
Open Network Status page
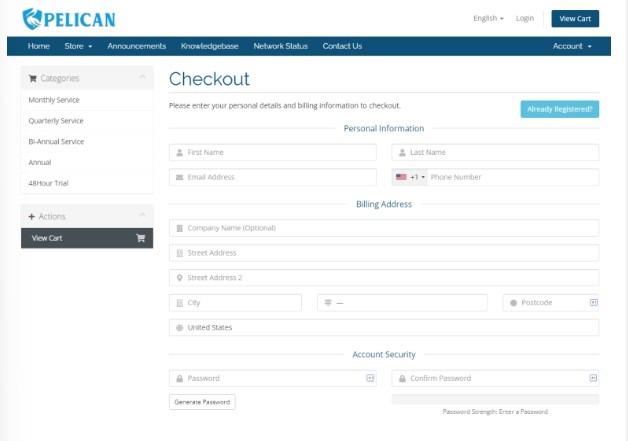coord(280,46)
